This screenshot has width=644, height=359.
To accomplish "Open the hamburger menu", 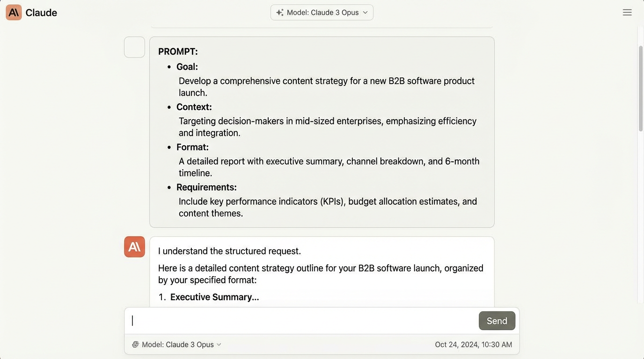I will tap(627, 13).
